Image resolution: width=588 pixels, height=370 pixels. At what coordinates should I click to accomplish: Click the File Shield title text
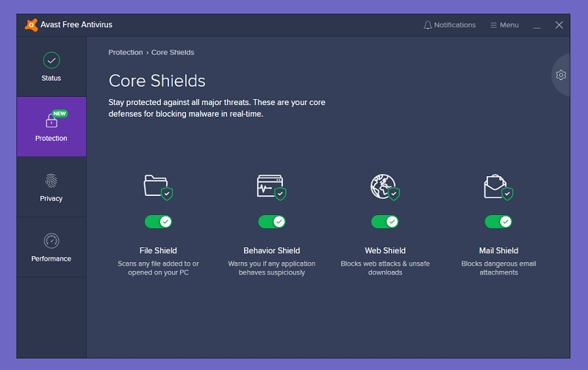(x=158, y=250)
